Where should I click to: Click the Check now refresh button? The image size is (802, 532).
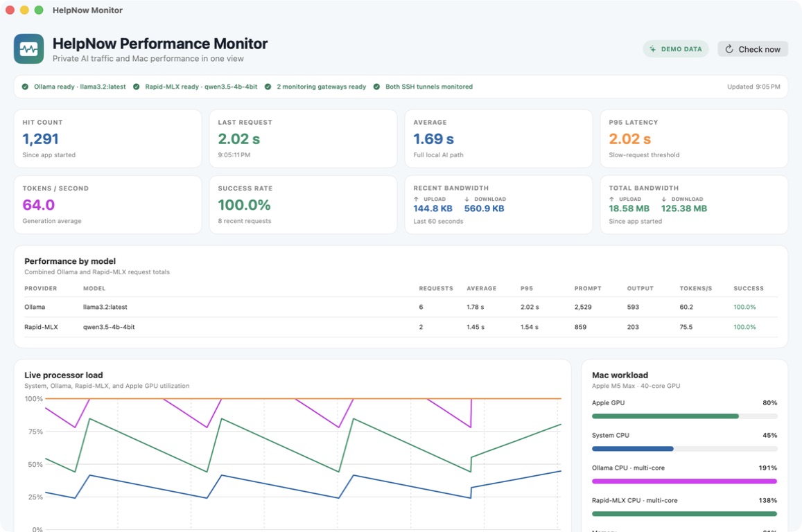point(752,49)
